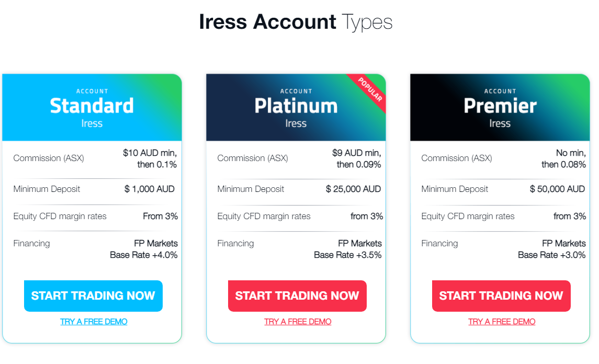This screenshot has height=364, width=599.
Task: Select the Standard Iress account header
Action: 92,107
